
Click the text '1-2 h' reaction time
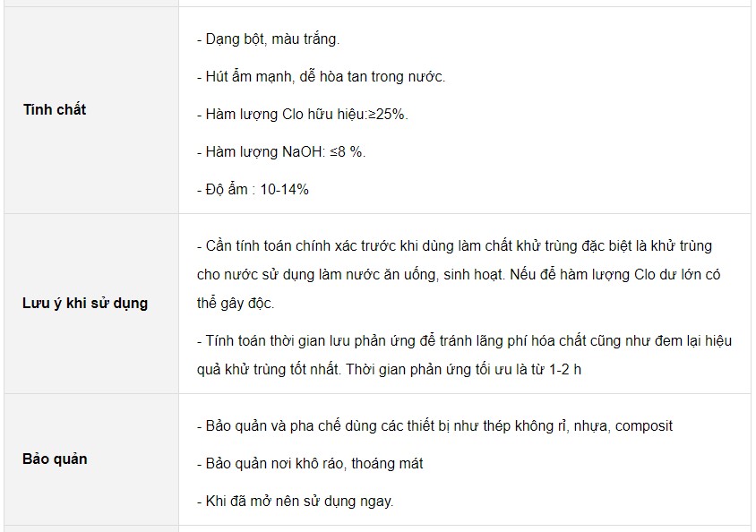point(565,370)
